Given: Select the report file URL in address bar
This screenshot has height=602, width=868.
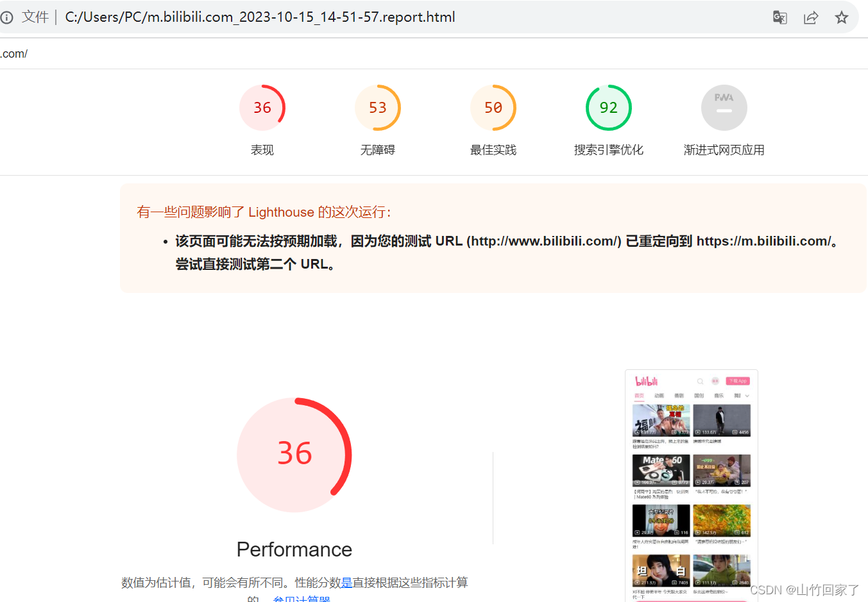Looking at the screenshot, I should [x=260, y=17].
